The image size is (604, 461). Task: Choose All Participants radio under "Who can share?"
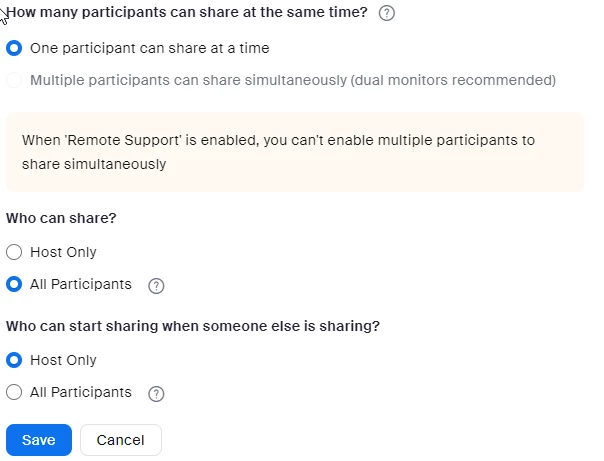14,285
